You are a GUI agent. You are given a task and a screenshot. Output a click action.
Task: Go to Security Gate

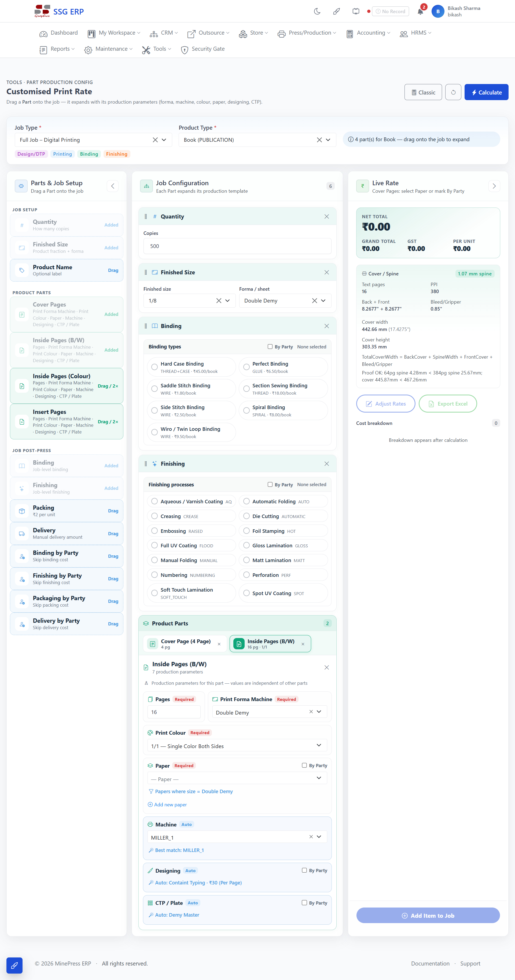(203, 49)
